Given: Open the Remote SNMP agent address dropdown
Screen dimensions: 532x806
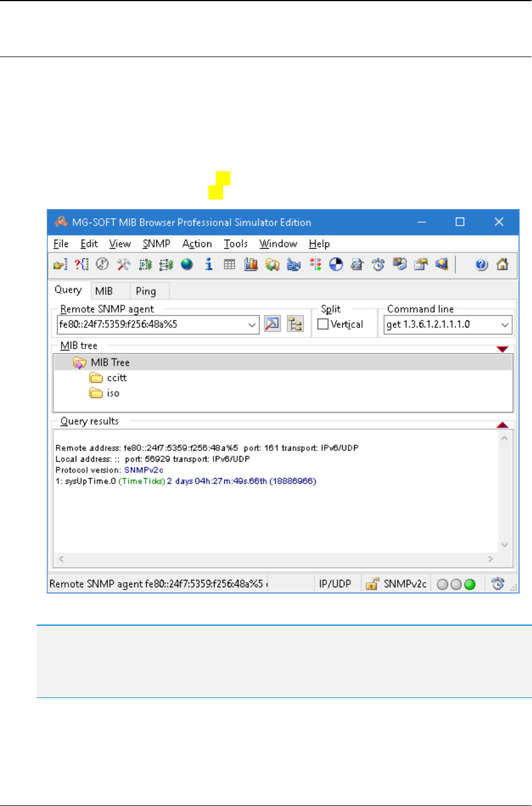Looking at the screenshot, I should coord(252,325).
